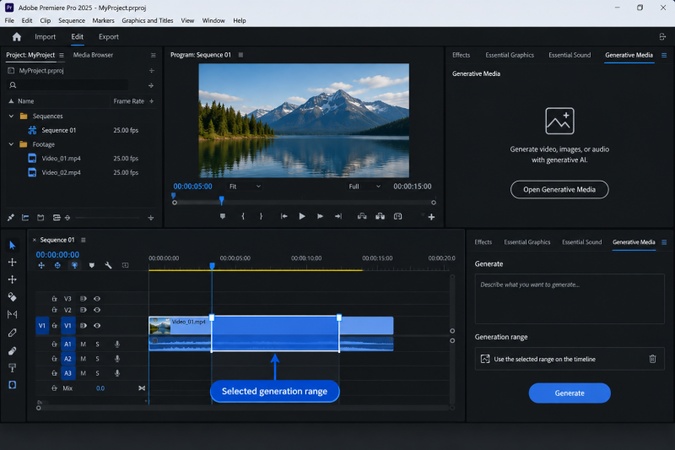Screen dimensions: 675x450
Task: Click the Mark In brace button
Action: [243, 216]
